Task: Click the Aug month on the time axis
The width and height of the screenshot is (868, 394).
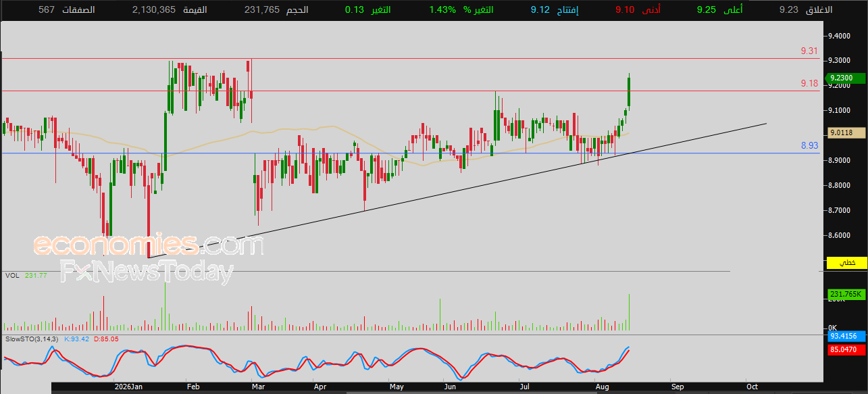Action: 601,387
